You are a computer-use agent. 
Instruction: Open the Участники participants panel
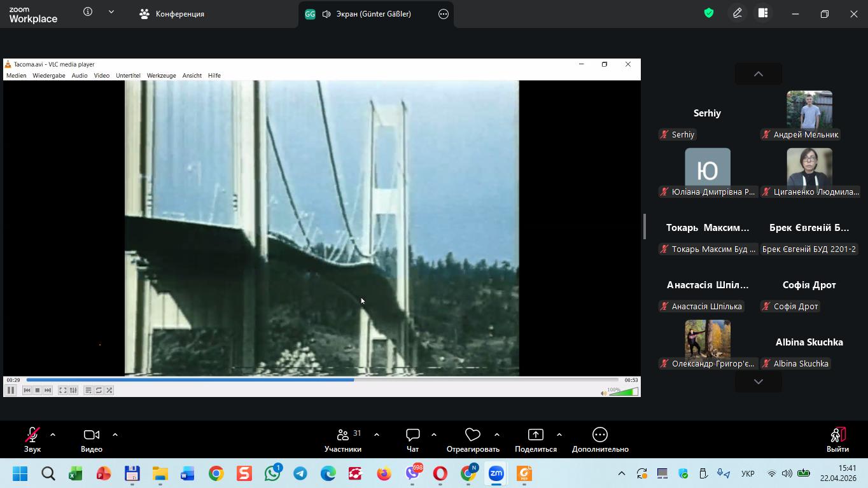pyautogui.click(x=343, y=435)
